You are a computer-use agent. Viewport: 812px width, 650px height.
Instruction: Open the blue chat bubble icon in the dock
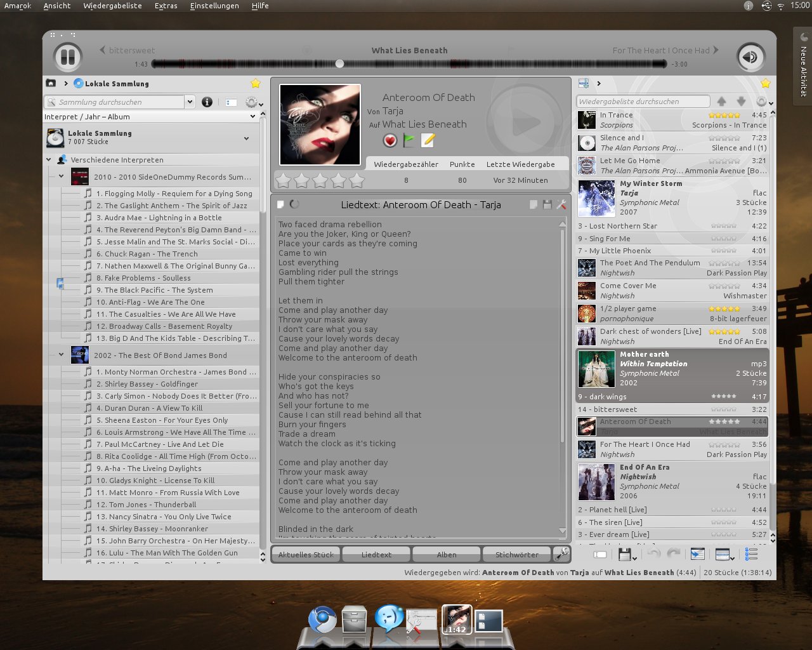pos(389,618)
